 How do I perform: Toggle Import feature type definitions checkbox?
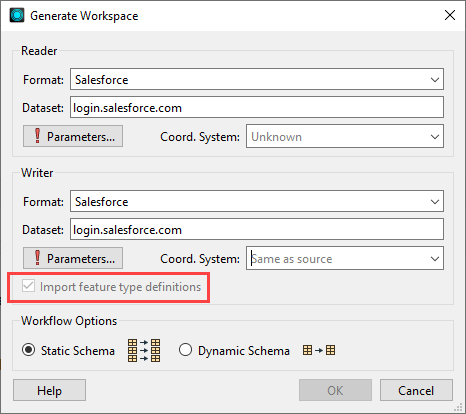(28, 286)
